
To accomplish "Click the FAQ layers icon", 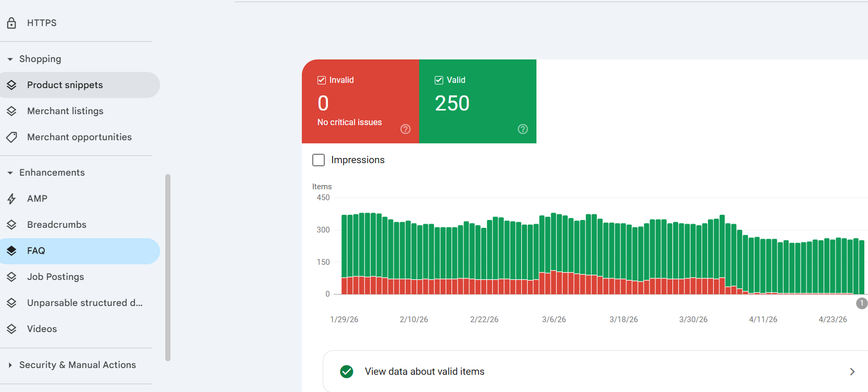I will point(11,251).
